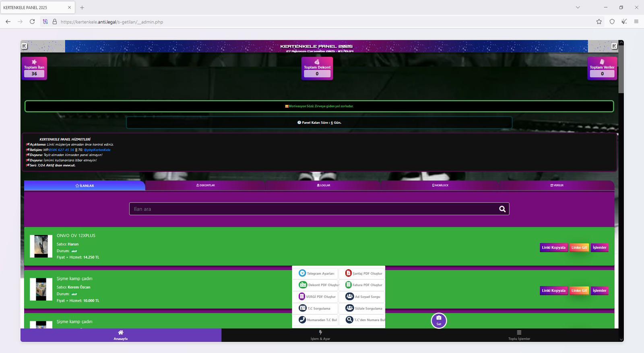Bookmark this page with the star icon

[x=599, y=22]
